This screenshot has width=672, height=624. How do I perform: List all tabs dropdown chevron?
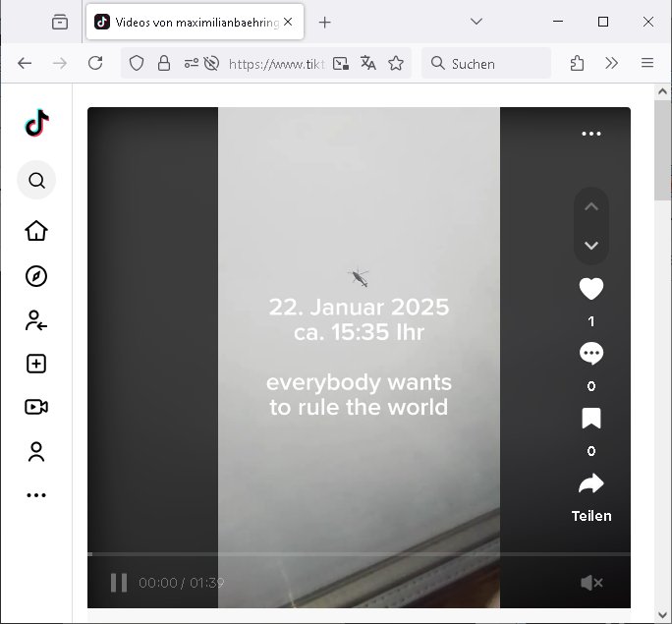tap(476, 21)
